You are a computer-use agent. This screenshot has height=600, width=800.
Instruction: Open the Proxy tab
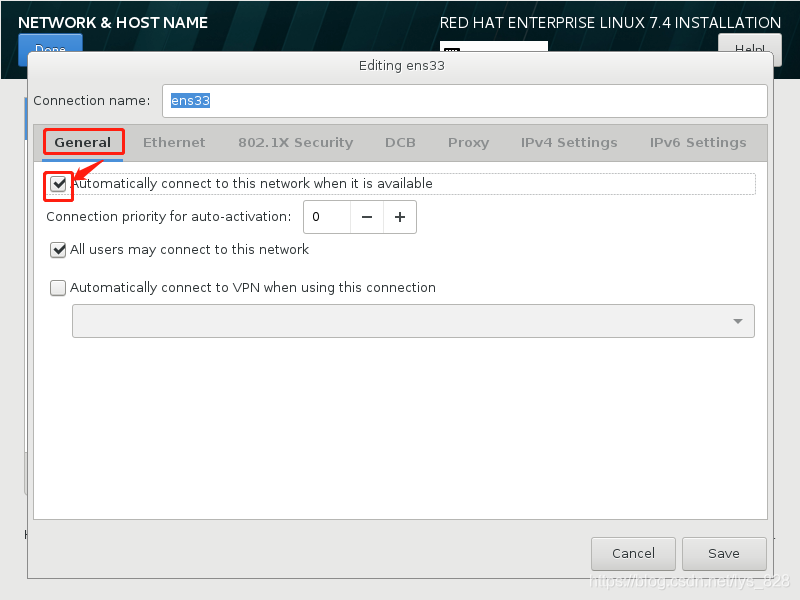(468, 142)
